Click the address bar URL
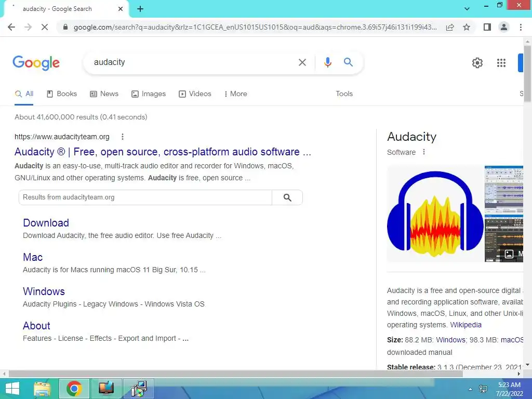The width and height of the screenshot is (532, 399). click(255, 27)
